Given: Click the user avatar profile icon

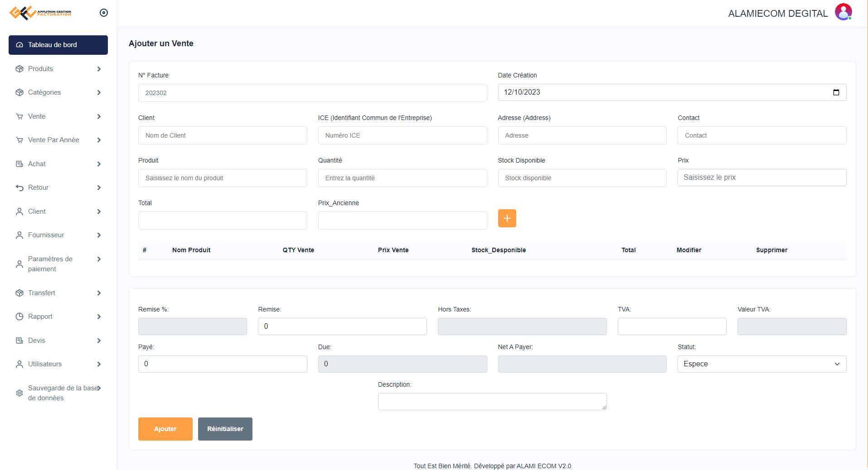Looking at the screenshot, I should click(843, 12).
